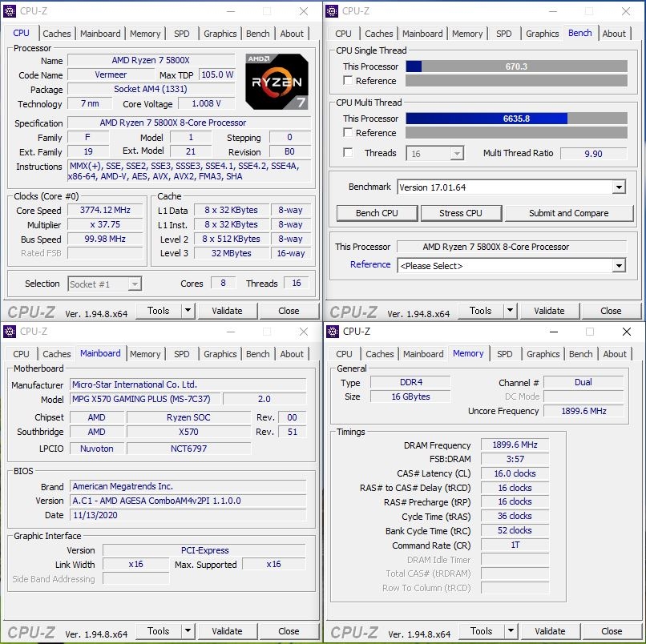Select the CPU tab in Memory window
This screenshot has height=644, width=646.
[344, 354]
